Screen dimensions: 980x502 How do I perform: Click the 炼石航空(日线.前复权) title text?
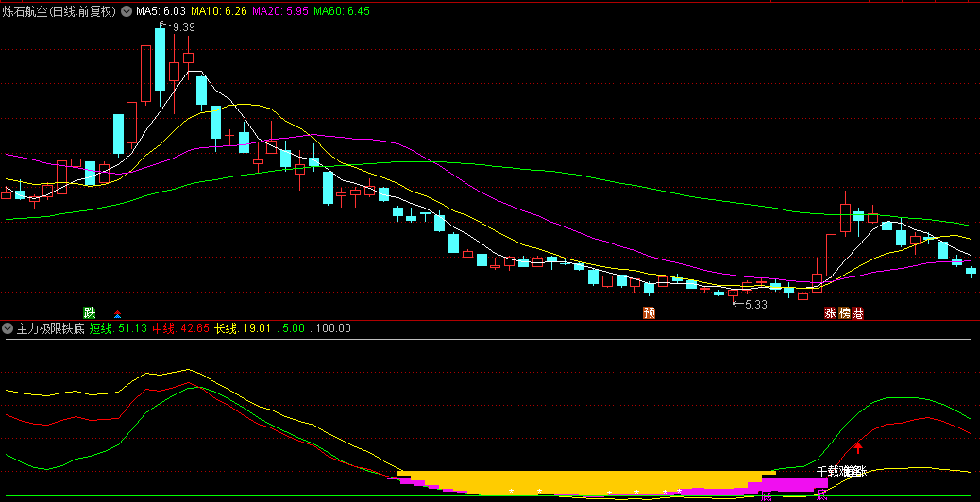[59, 11]
